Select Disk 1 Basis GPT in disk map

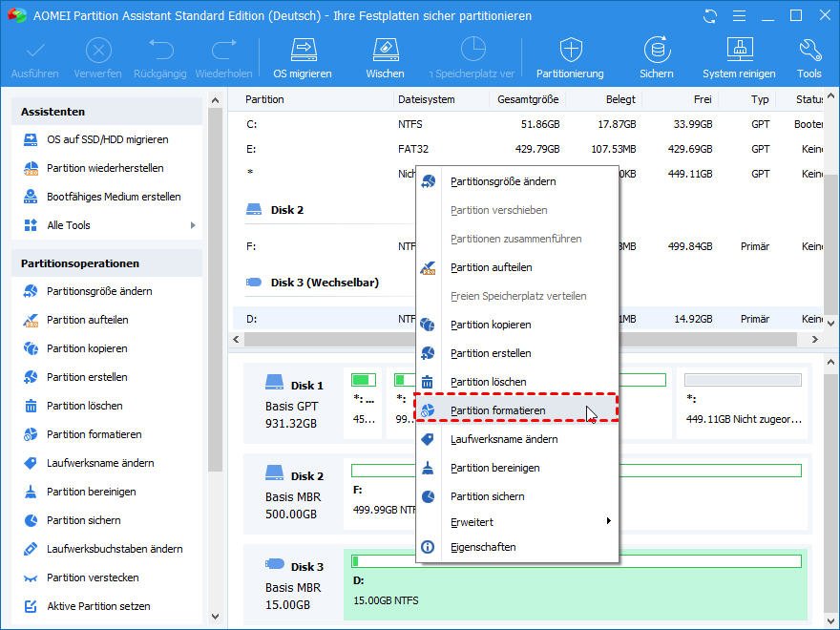coord(294,404)
